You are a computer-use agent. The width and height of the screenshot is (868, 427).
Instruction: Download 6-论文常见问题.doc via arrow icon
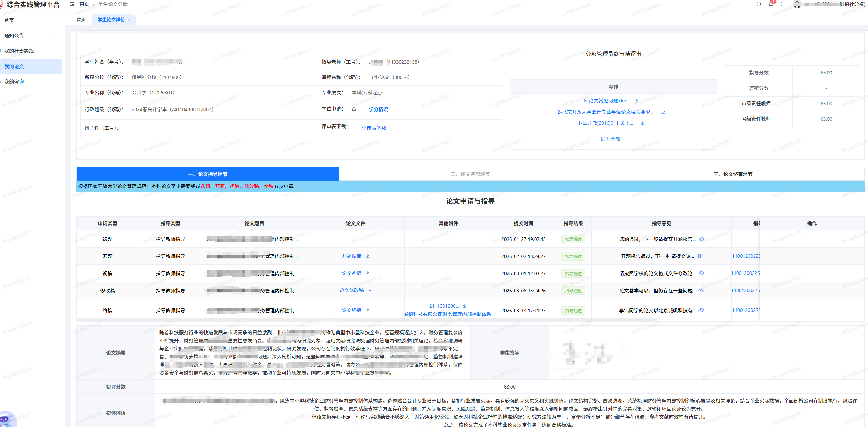coord(637,101)
